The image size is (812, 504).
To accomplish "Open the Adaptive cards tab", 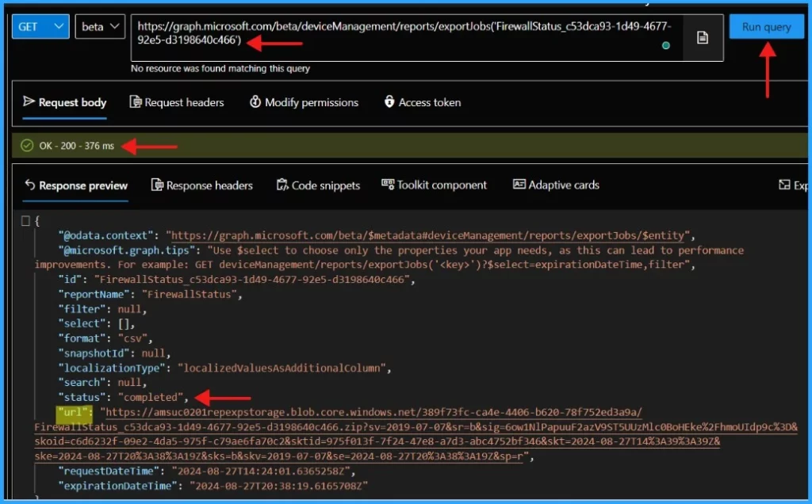I will point(556,185).
